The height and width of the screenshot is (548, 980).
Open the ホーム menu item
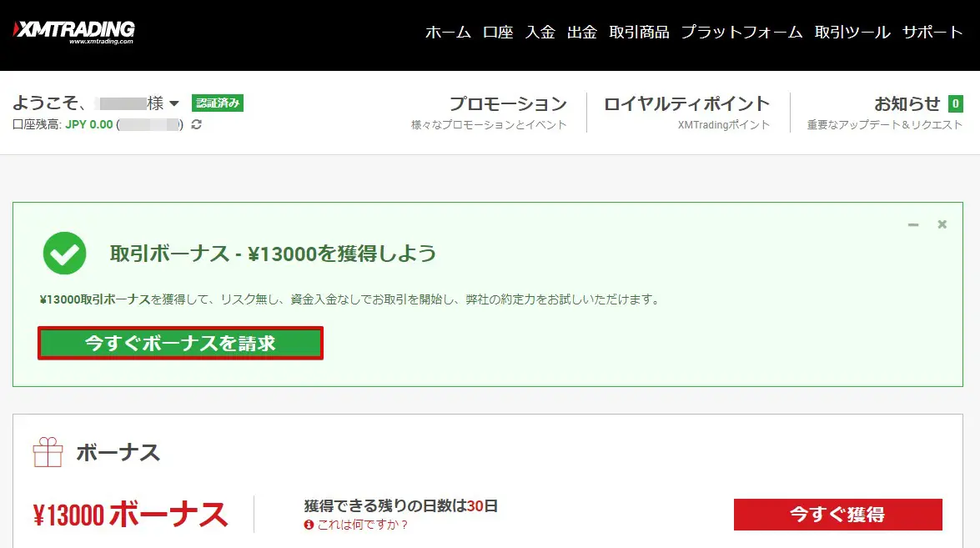click(x=448, y=33)
